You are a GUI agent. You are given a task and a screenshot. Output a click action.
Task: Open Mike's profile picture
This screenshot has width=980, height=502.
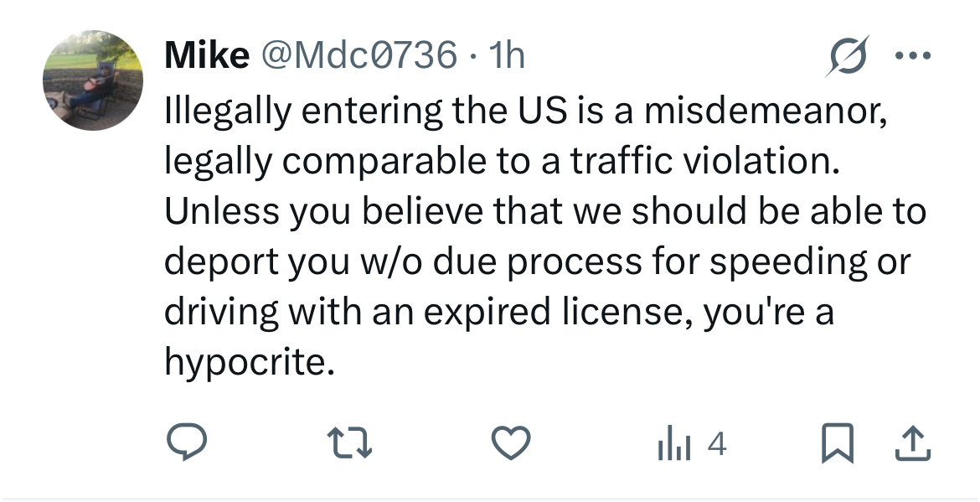93,80
